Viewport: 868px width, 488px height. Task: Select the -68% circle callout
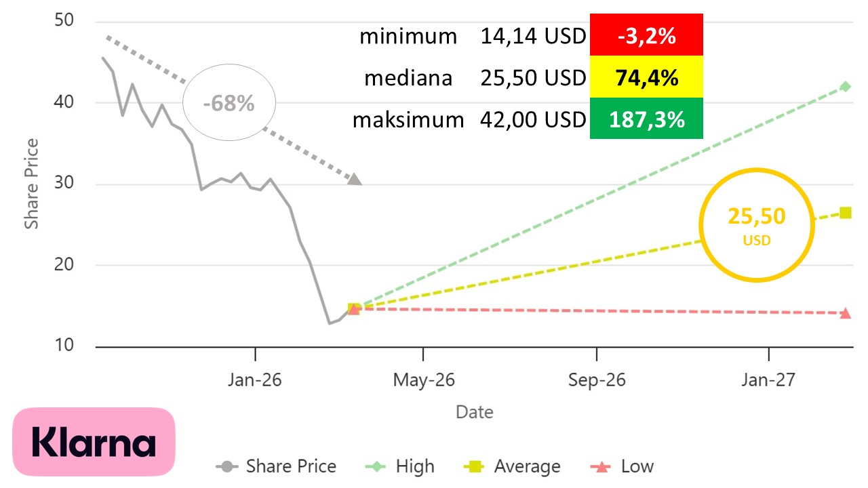tap(229, 104)
